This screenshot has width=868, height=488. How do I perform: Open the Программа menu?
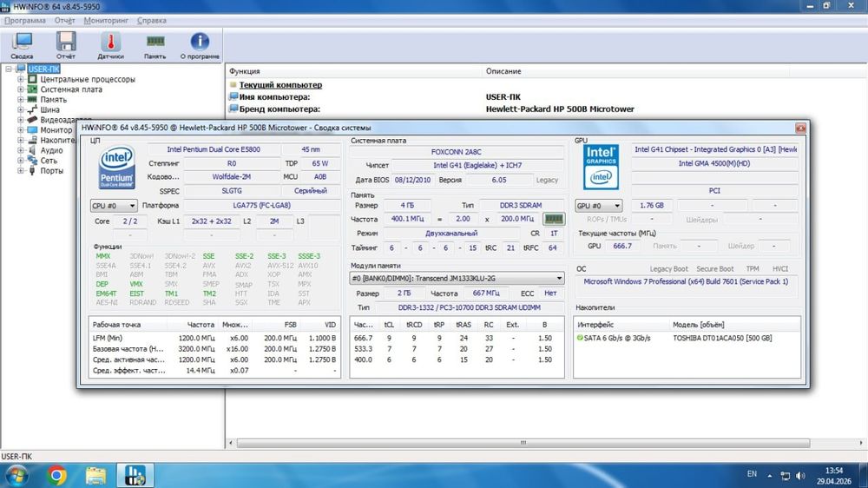tap(25, 21)
